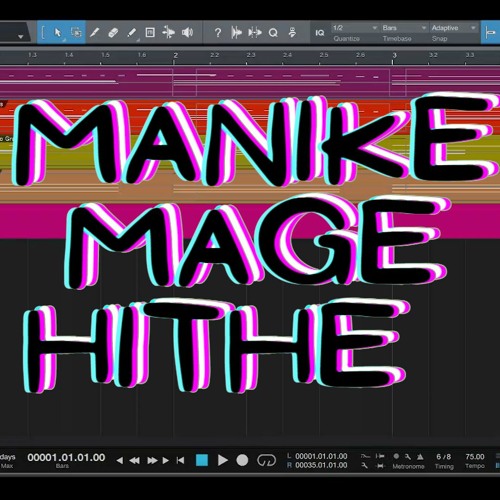Toggle the Loop button
Image resolution: width=500 pixels, height=500 pixels.
(x=266, y=460)
